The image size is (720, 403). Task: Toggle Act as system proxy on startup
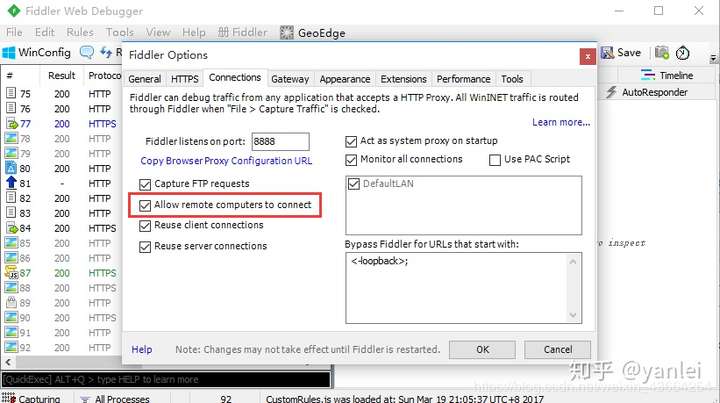point(351,141)
